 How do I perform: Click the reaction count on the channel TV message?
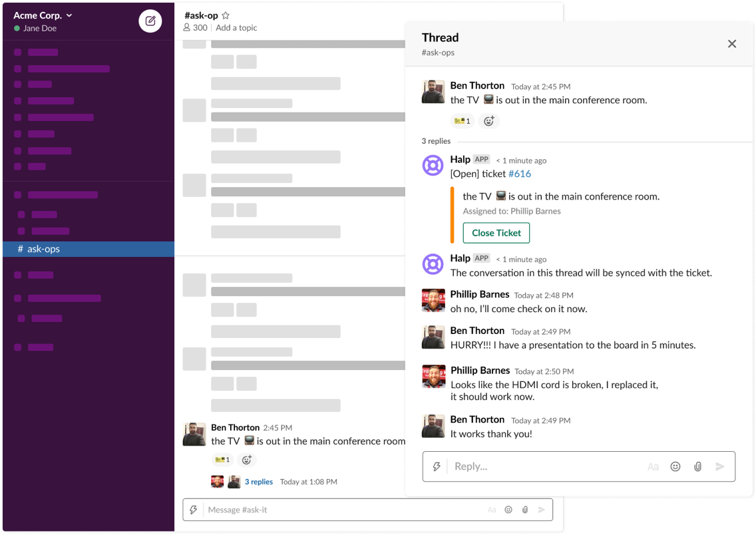coord(222,460)
